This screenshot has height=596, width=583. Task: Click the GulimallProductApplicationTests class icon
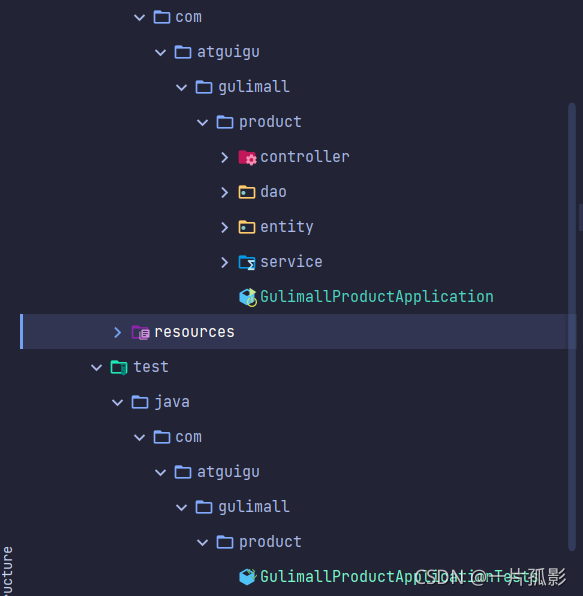coord(248,577)
